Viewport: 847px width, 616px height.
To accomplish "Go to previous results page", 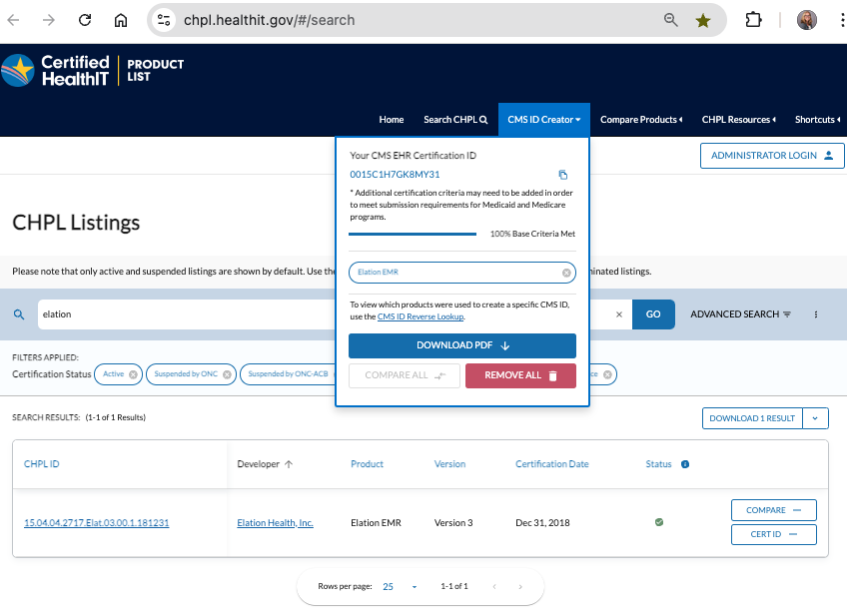I will pos(494,587).
